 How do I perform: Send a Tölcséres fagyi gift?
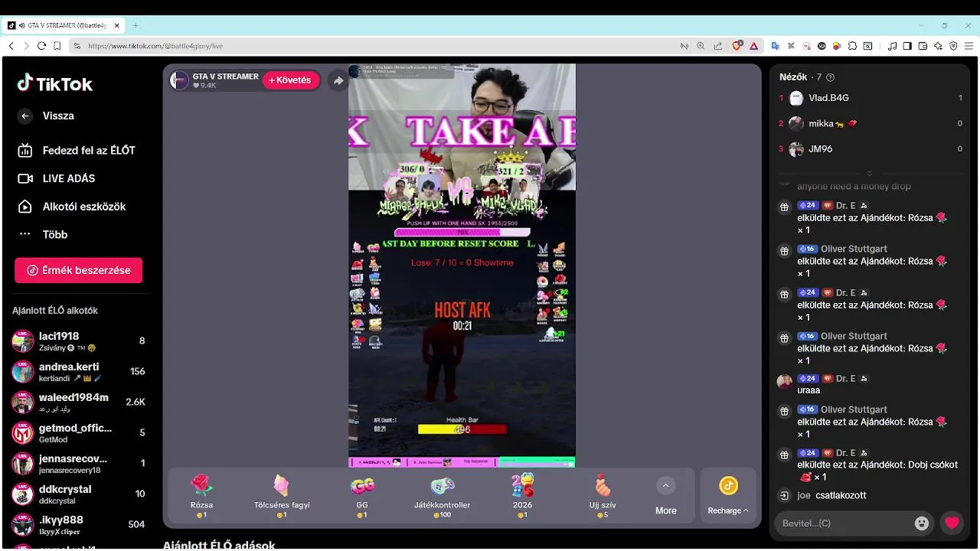[282, 496]
